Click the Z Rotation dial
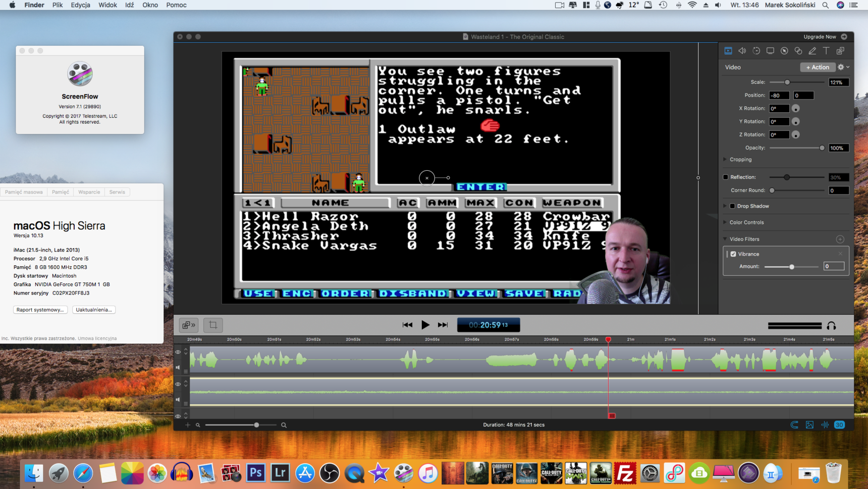 [x=796, y=135]
